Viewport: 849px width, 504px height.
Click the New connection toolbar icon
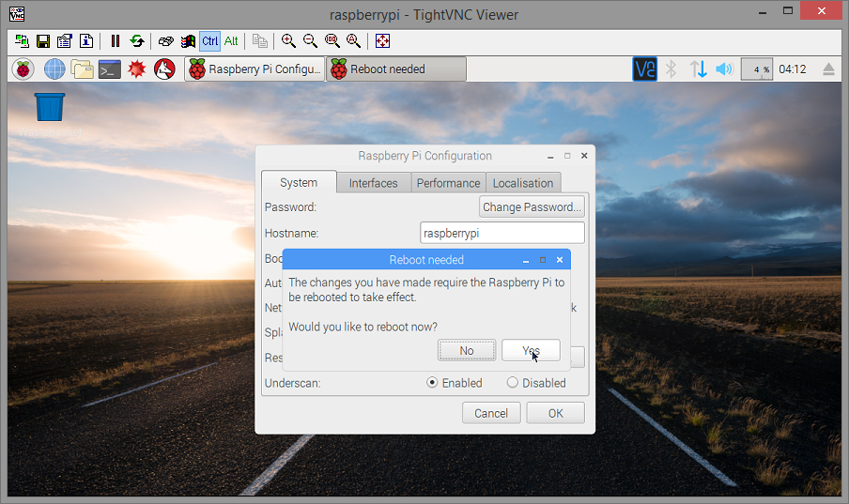click(x=22, y=41)
